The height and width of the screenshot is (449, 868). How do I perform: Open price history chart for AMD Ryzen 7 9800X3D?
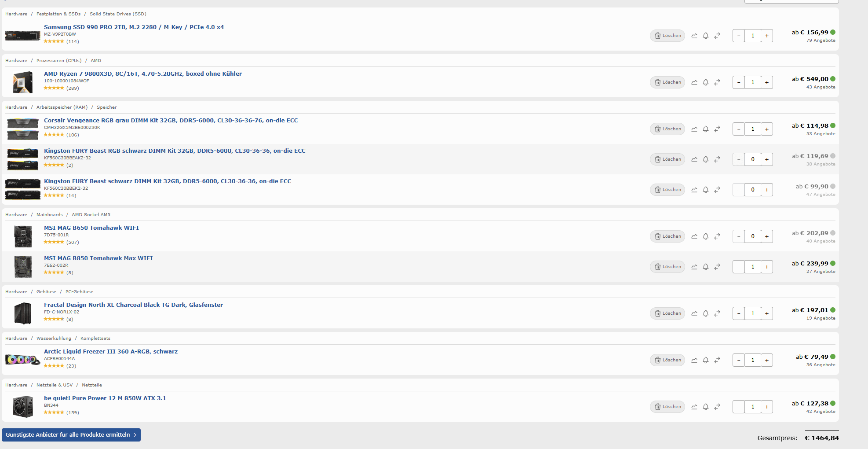[x=694, y=82]
